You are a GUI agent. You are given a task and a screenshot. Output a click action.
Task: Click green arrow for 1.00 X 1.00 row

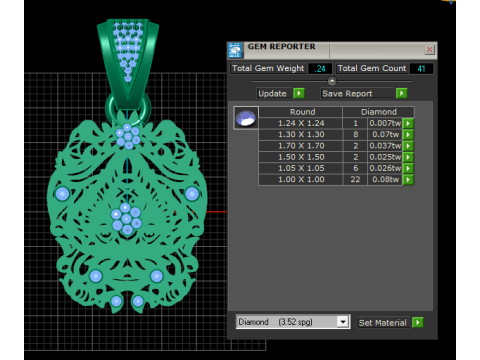408,180
